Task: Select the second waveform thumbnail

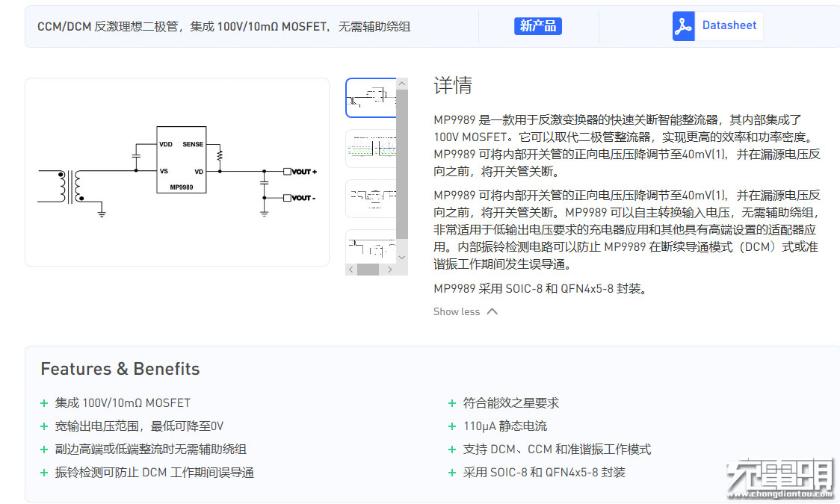Action: [371, 148]
